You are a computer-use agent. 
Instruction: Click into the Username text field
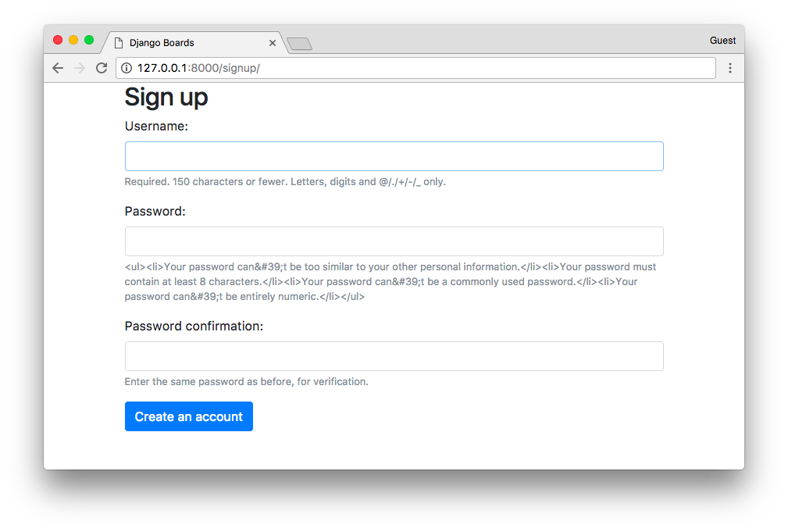[394, 156]
